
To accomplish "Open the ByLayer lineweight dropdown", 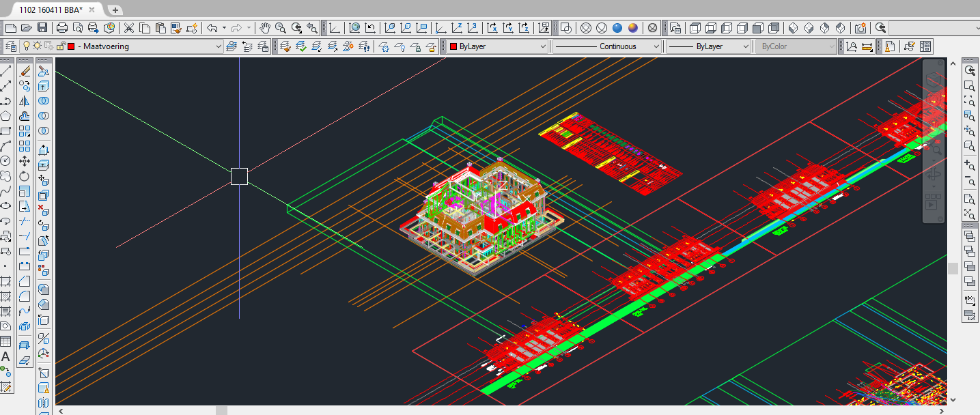I will pyautogui.click(x=745, y=46).
